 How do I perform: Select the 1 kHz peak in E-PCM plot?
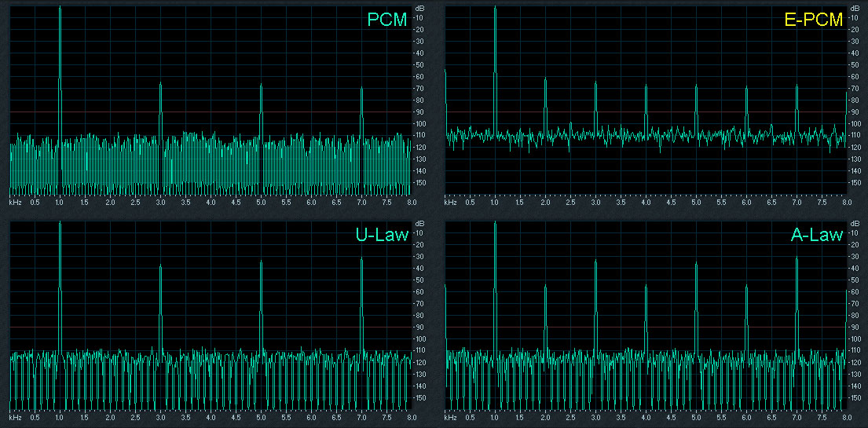496,69
